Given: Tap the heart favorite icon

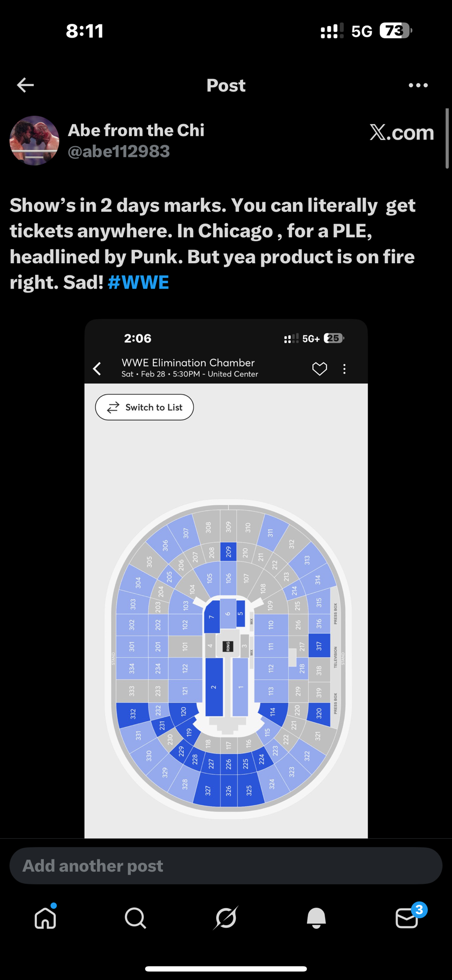Looking at the screenshot, I should (x=320, y=368).
